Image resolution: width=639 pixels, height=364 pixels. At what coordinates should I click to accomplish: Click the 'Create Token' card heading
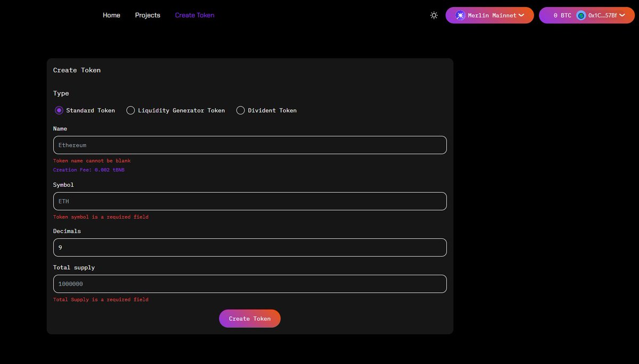point(77,70)
